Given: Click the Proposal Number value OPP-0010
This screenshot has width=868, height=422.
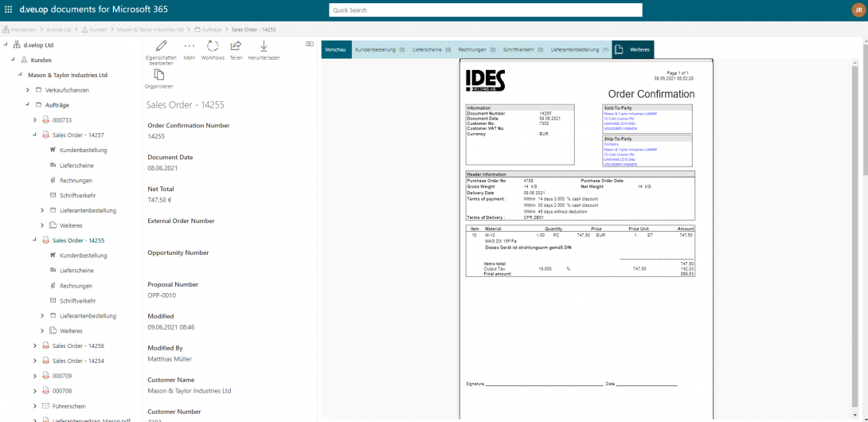Looking at the screenshot, I should 162,295.
